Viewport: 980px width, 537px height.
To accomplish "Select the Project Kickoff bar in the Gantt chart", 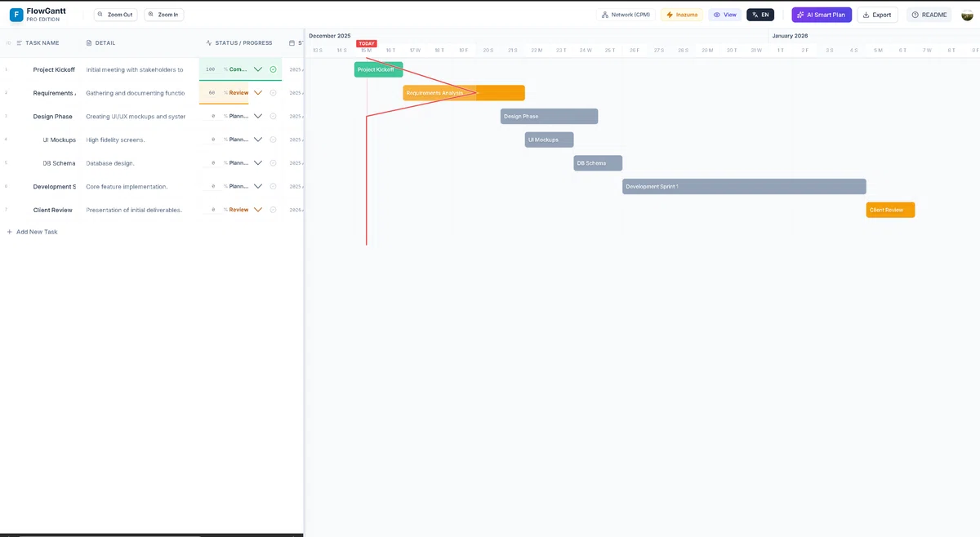I will pos(378,69).
